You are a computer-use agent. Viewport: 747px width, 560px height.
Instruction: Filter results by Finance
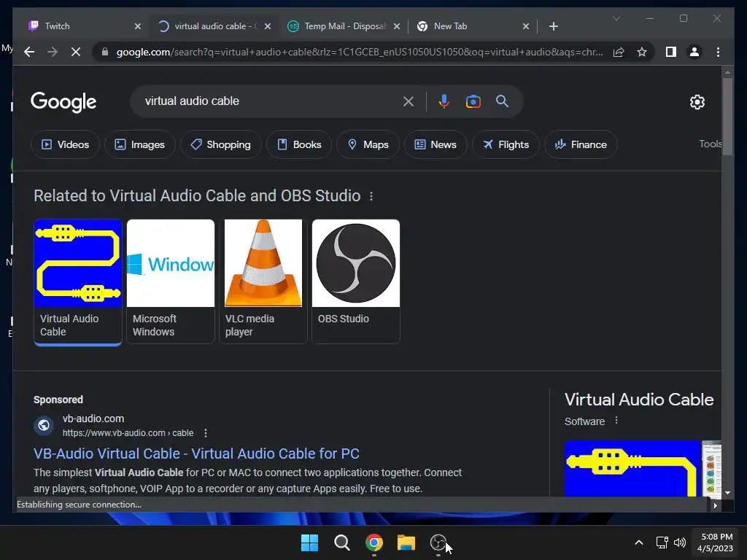(581, 144)
